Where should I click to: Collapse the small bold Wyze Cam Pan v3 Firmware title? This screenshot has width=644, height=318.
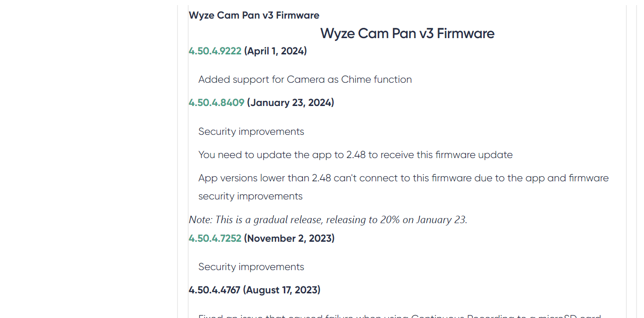[x=254, y=15]
